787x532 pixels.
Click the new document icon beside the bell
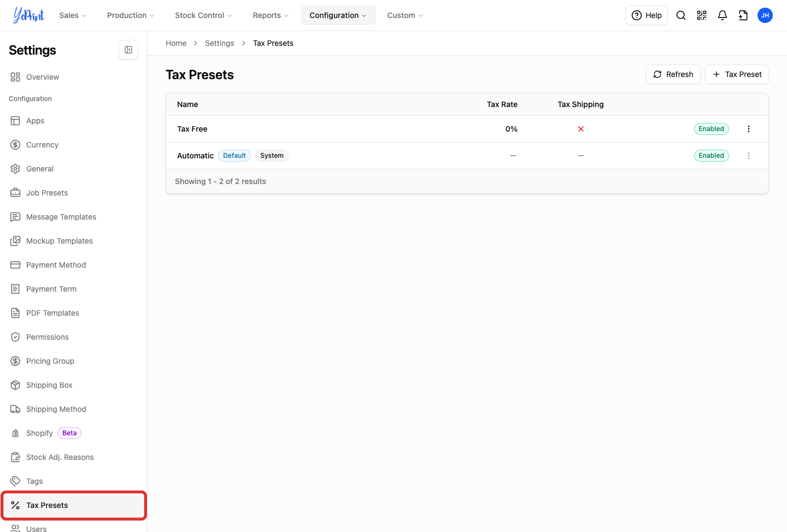pyautogui.click(x=743, y=15)
